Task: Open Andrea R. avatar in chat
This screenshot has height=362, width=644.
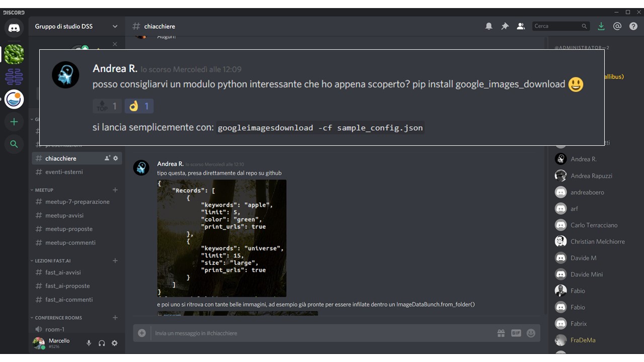Action: pyautogui.click(x=141, y=168)
